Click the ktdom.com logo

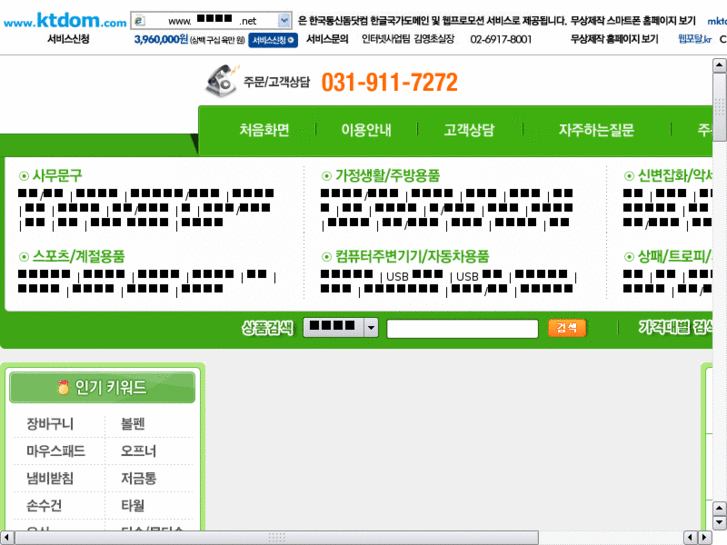(65, 20)
